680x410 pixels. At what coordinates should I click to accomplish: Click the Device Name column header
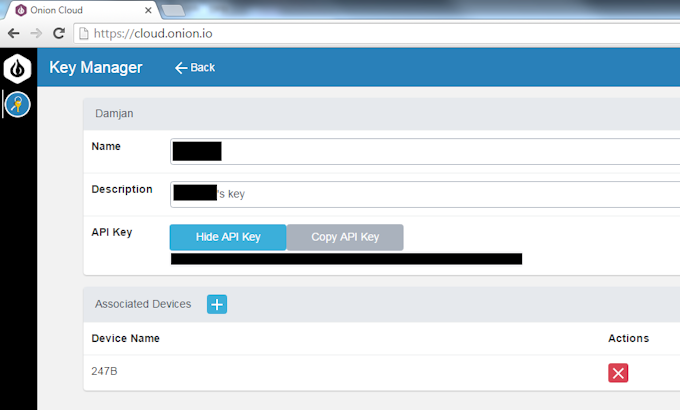(125, 338)
